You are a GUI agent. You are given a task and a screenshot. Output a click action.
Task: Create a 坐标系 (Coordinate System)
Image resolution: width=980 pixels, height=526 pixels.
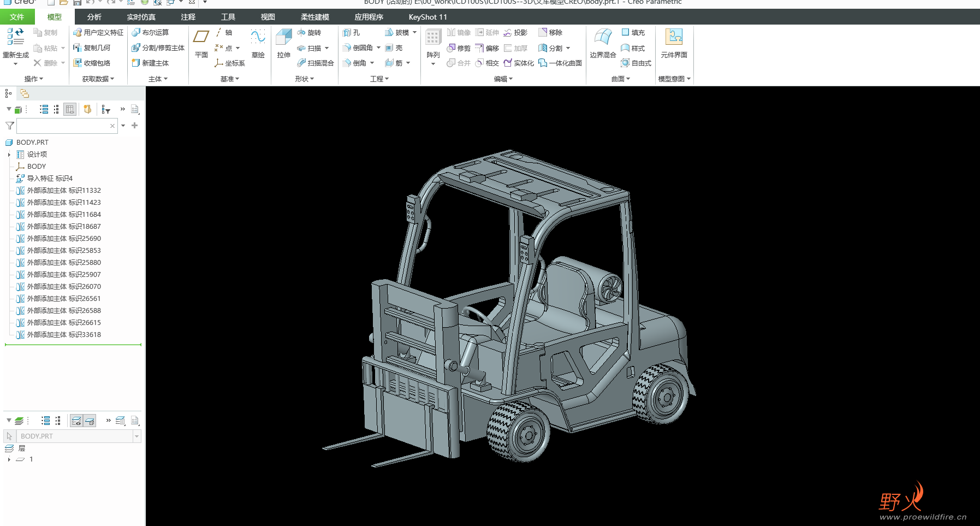(230, 63)
